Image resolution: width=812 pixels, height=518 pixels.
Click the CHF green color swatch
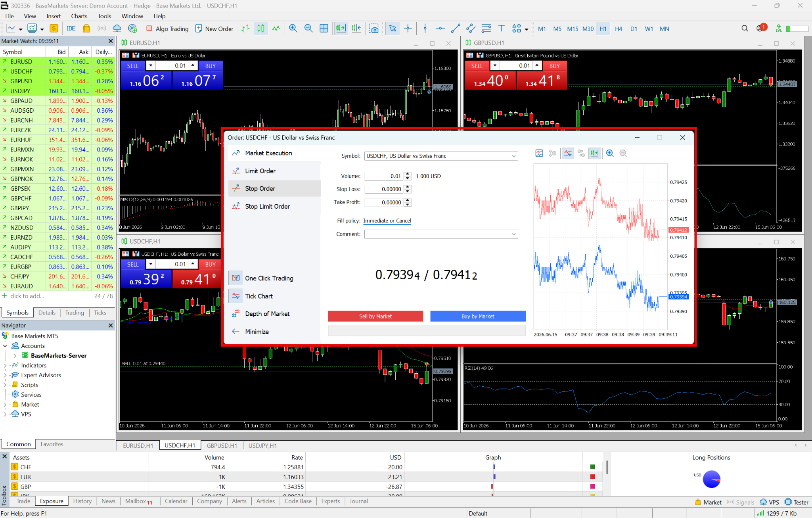(x=593, y=467)
